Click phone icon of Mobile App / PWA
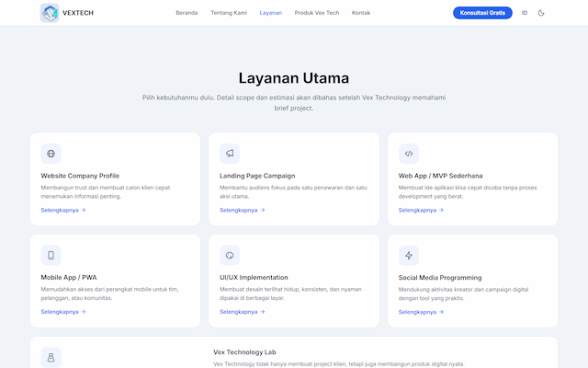 coord(51,256)
